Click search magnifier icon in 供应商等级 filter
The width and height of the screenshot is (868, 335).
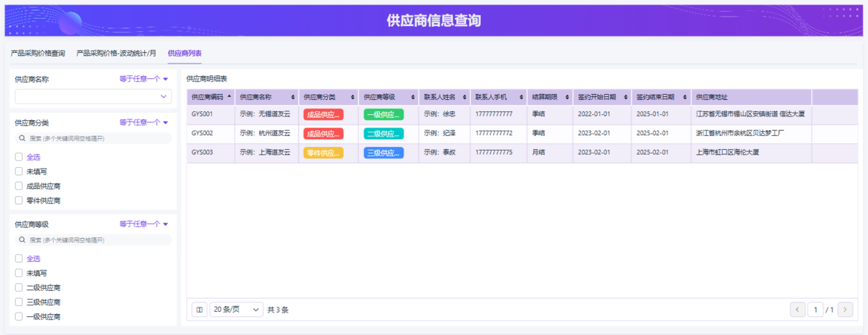coord(24,239)
